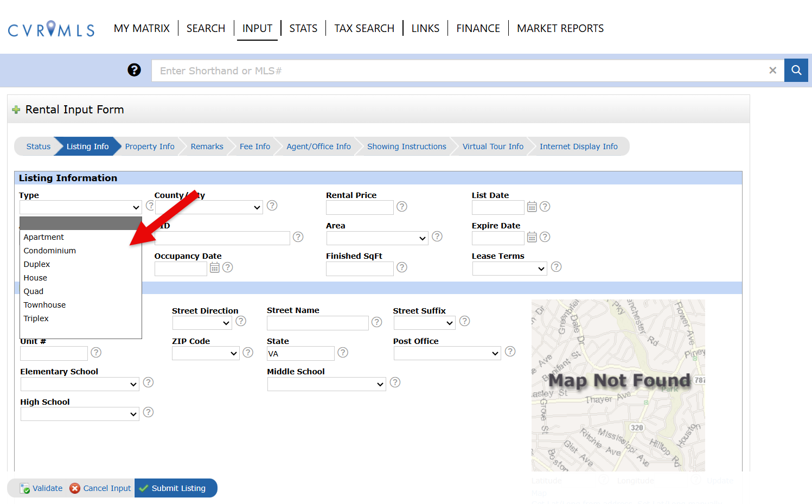Show help for Area field
This screenshot has height=504, width=812.
point(437,236)
